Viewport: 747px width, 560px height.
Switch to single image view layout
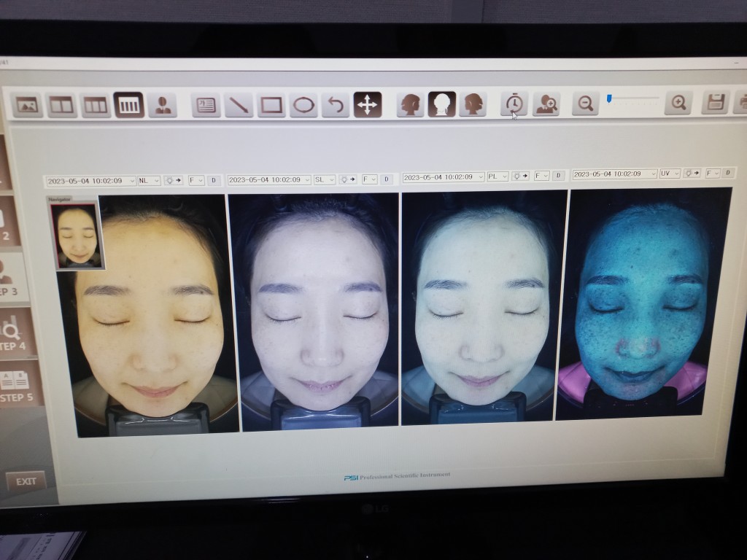[x=27, y=105]
